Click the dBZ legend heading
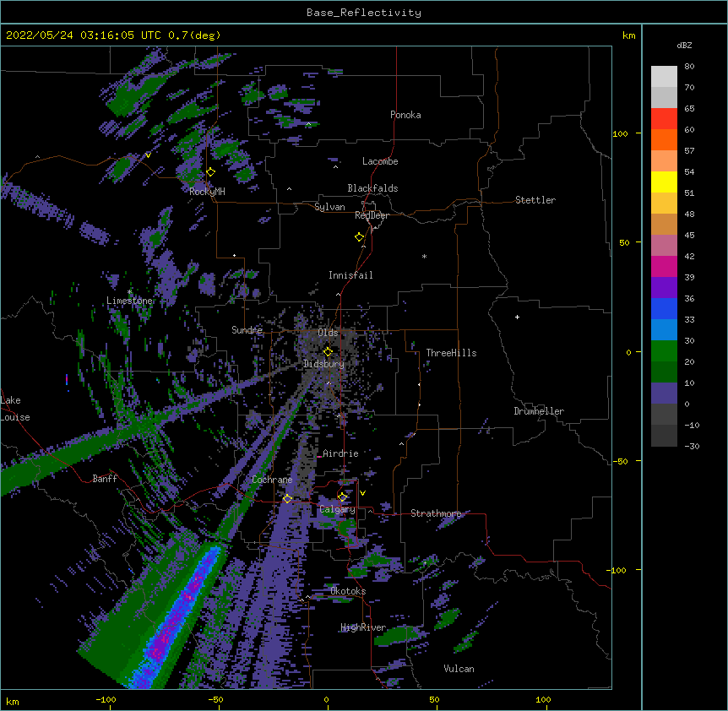Screen dimensions: 728x711 [684, 45]
